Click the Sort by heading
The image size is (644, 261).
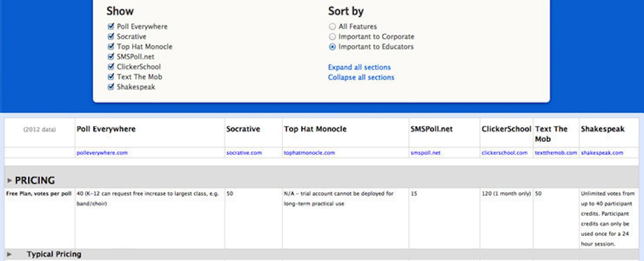coord(346,11)
